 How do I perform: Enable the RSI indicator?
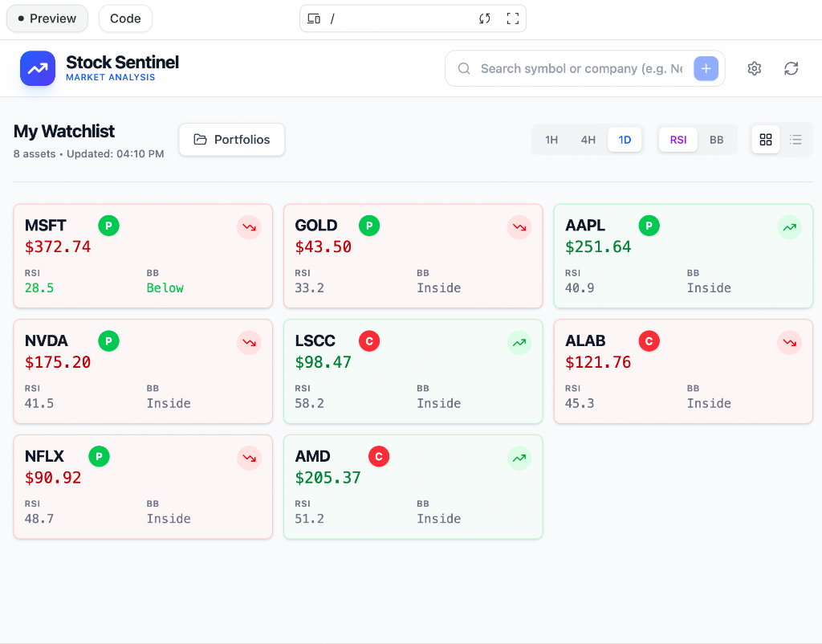click(x=678, y=139)
